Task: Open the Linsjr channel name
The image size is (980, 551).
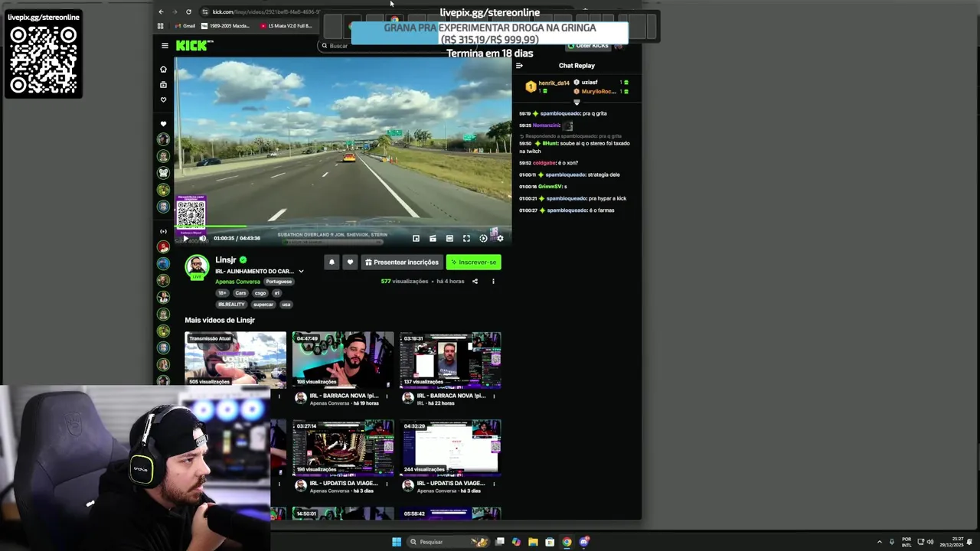Action: tap(225, 260)
